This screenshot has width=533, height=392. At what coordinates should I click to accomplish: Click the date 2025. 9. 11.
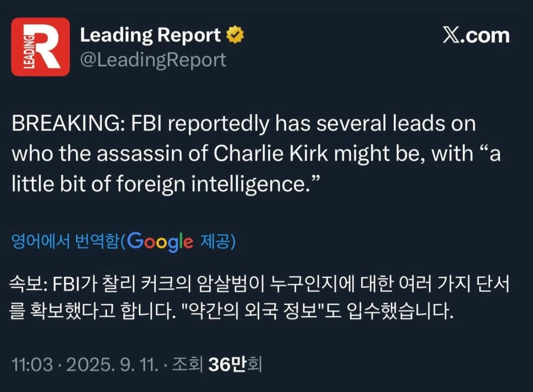113,365
